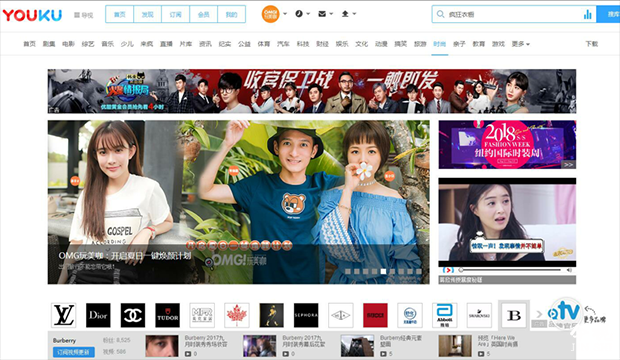The height and width of the screenshot is (360, 620).
Task: Expand dropdown arrow next to clock icon
Action: [x=308, y=14]
